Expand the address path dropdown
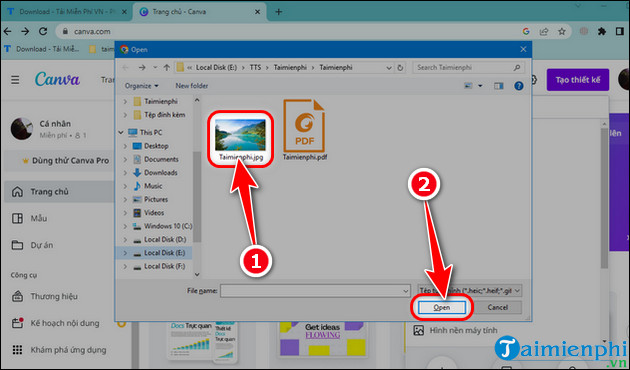Image resolution: width=630 pixels, height=370 pixels. 389,67
